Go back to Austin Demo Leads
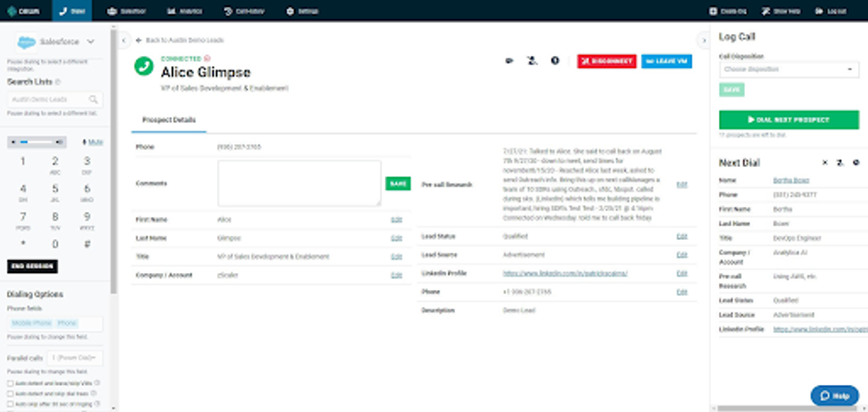 point(180,41)
